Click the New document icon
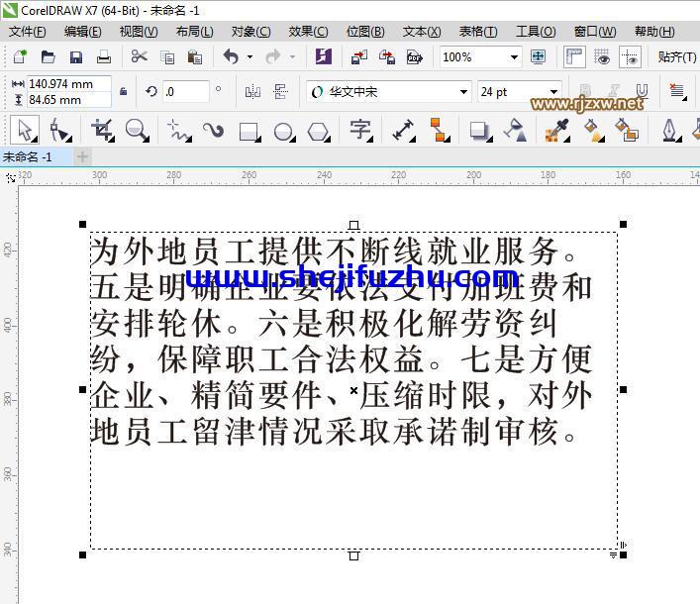The image size is (700, 604). (x=20, y=56)
